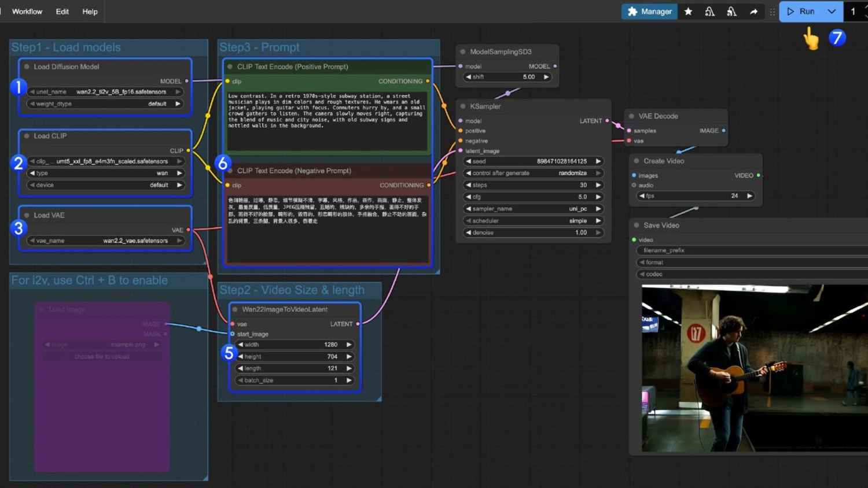Toggle collapse dot on Load Diffusion Model node
The width and height of the screenshot is (868, 488).
(x=27, y=67)
